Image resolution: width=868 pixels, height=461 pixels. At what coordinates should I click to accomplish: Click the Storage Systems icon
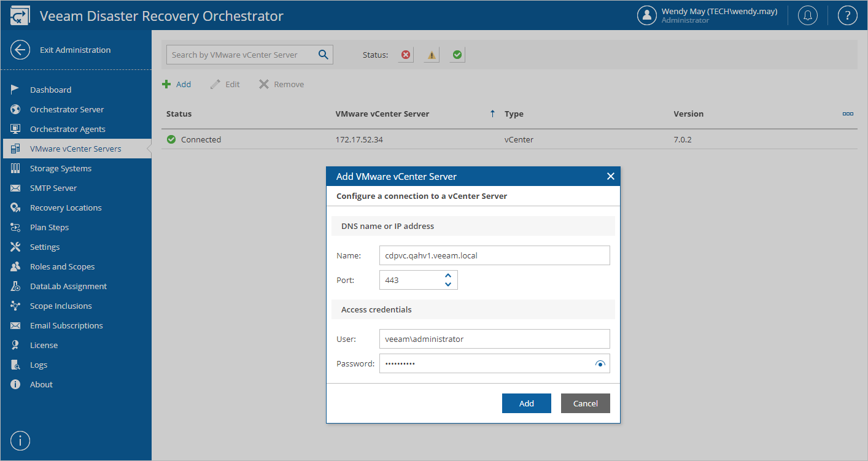click(16, 168)
